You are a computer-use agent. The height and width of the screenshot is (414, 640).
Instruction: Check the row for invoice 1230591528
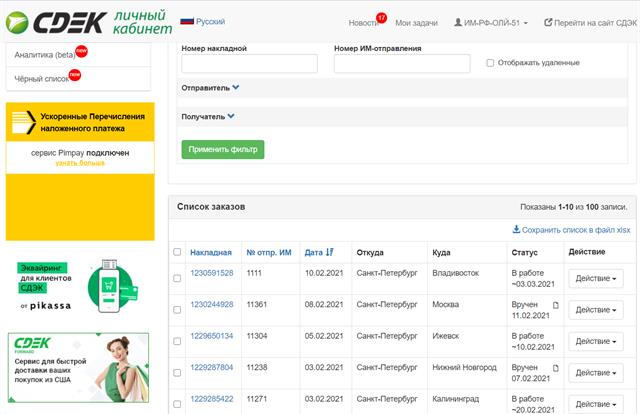[x=177, y=273]
